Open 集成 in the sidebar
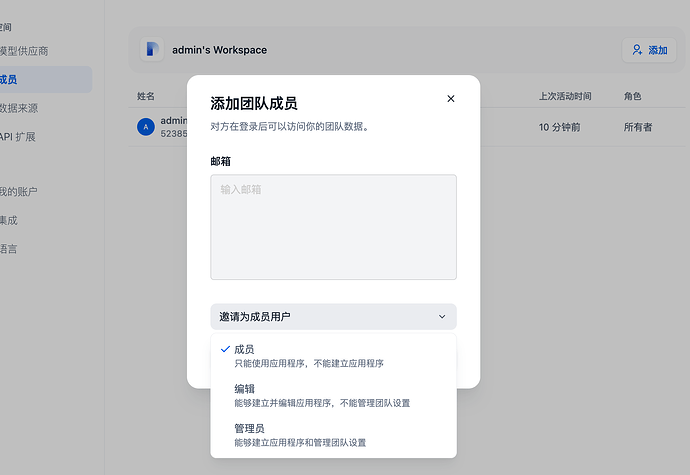Image resolution: width=690 pixels, height=475 pixels. (9, 221)
